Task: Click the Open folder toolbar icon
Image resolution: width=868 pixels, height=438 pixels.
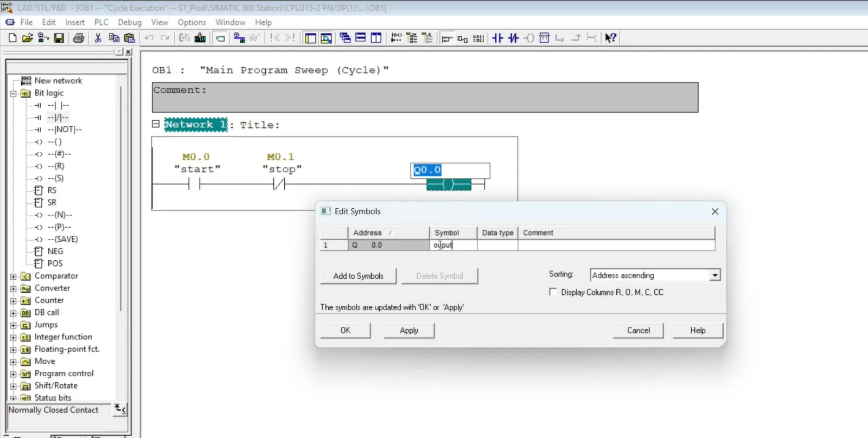Action: click(x=28, y=38)
